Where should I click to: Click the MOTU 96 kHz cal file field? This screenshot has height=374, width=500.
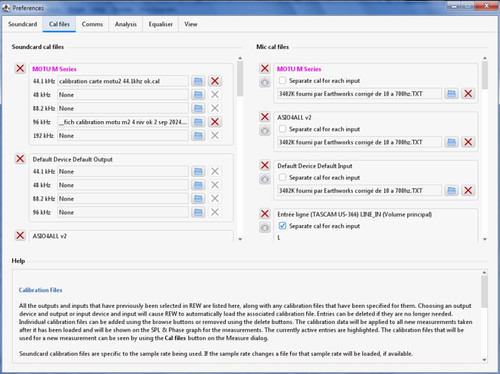(x=123, y=122)
